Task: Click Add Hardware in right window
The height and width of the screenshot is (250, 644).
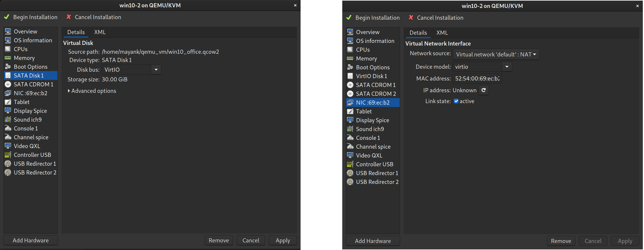Action: click(373, 241)
